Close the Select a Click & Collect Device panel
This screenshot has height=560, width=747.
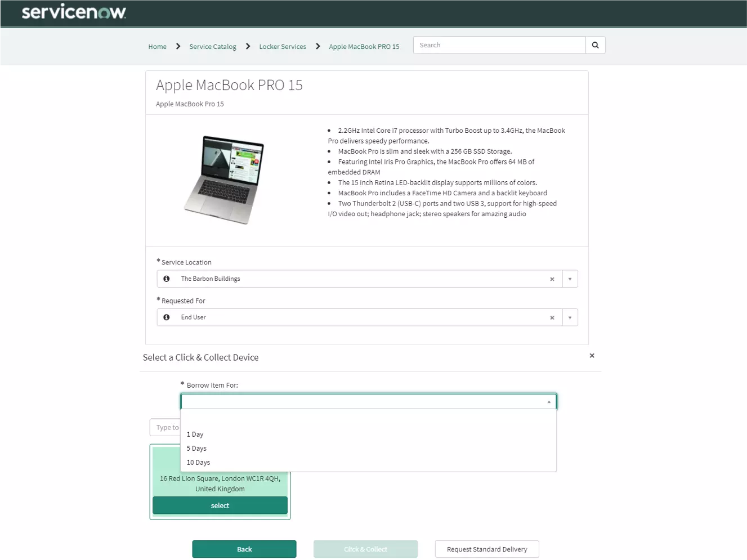pos(592,356)
